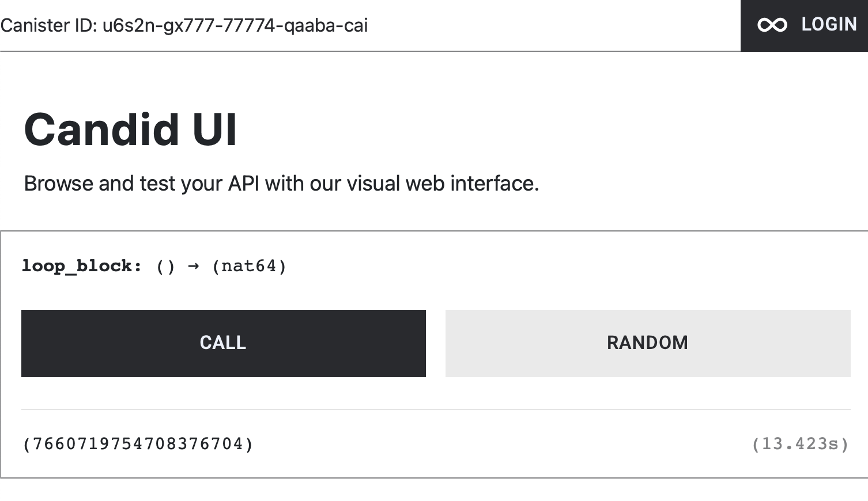868x501 pixels.
Task: Click the execution time label 13.423s
Action: click(x=801, y=443)
